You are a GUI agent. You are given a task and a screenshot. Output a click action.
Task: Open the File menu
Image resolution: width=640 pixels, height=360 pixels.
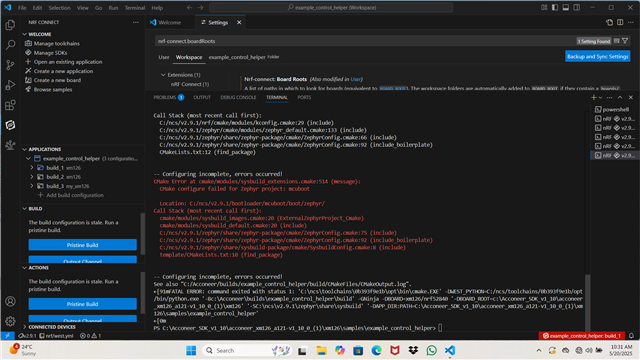click(x=22, y=8)
